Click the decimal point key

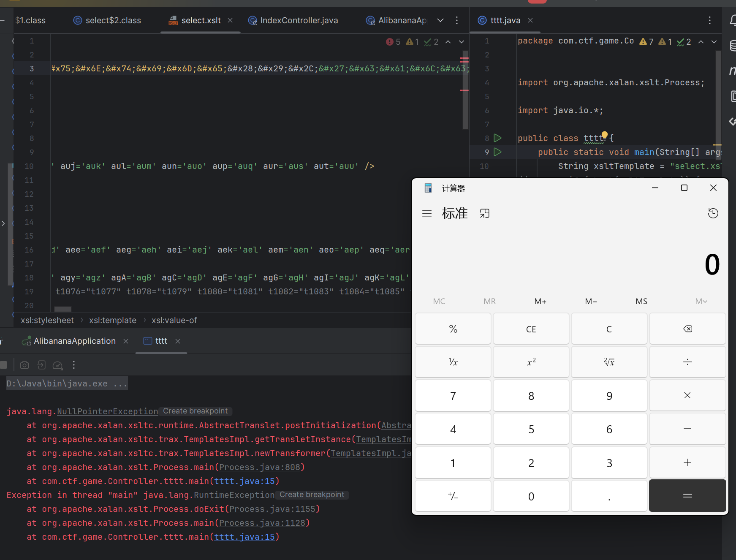pyautogui.click(x=609, y=496)
